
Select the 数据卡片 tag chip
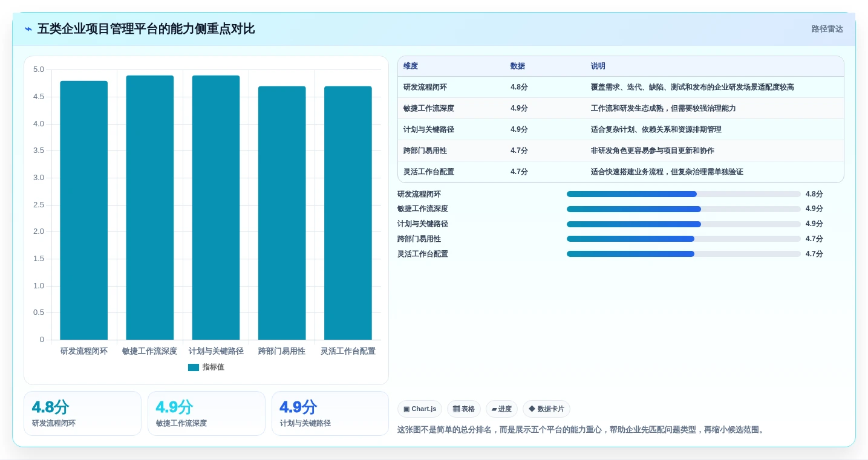coord(546,409)
